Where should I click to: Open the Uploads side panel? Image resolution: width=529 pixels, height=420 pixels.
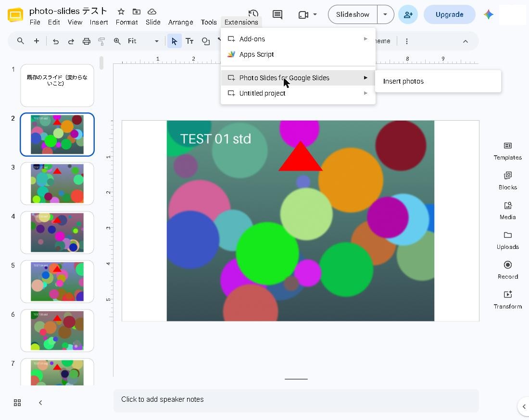click(x=507, y=240)
